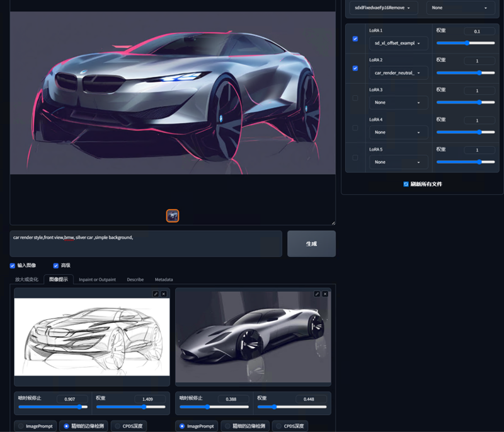Click the 0.388 stop-at value field
Viewport: 504px width, 432px height.
click(233, 399)
